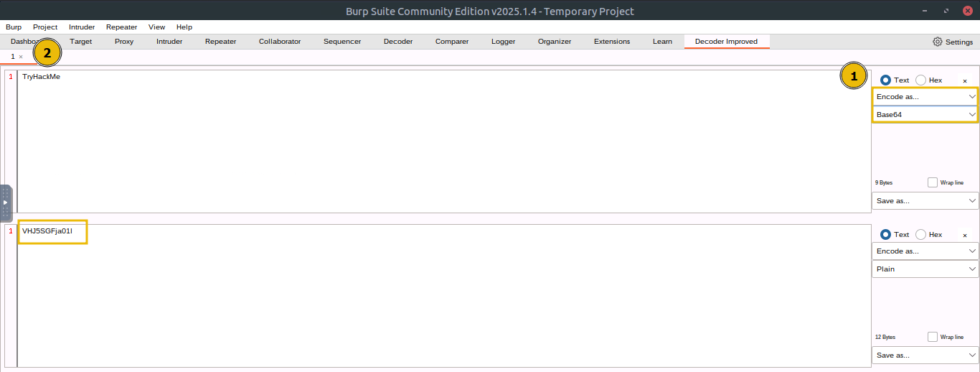
Task: Switch to the Collaborator tab
Action: pos(280,42)
